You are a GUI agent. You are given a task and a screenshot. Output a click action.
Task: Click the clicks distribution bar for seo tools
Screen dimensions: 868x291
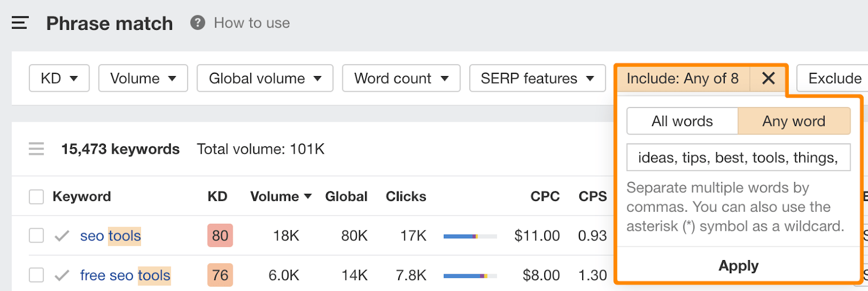click(x=470, y=236)
